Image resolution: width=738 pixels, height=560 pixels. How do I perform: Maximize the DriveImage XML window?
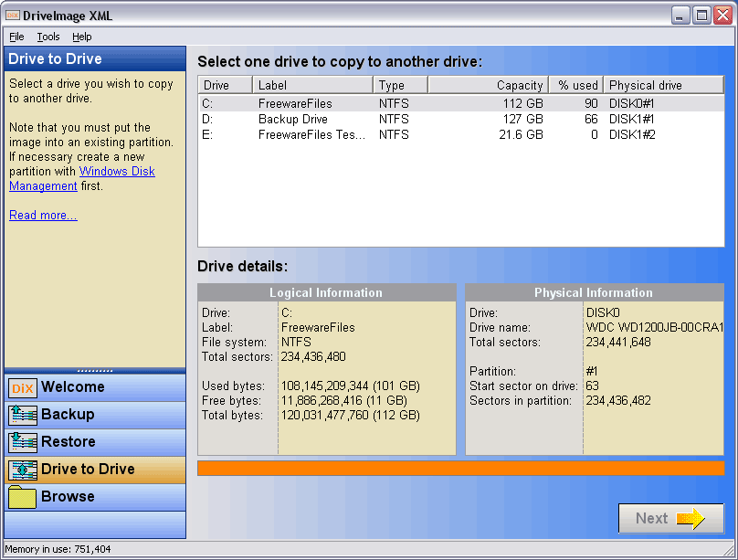click(x=701, y=16)
